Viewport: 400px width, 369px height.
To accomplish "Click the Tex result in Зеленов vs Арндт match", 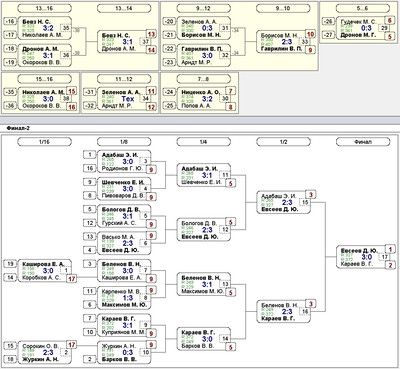I will [128, 99].
